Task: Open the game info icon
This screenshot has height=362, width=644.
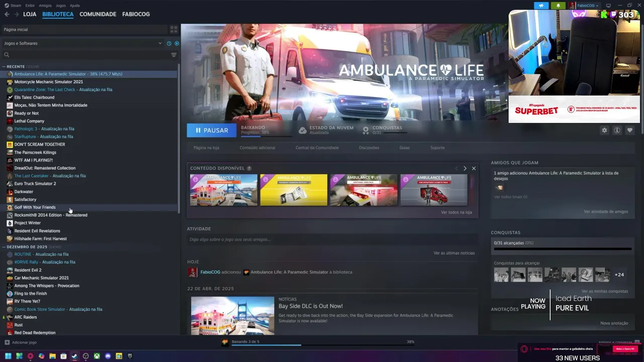Action: 617,130
